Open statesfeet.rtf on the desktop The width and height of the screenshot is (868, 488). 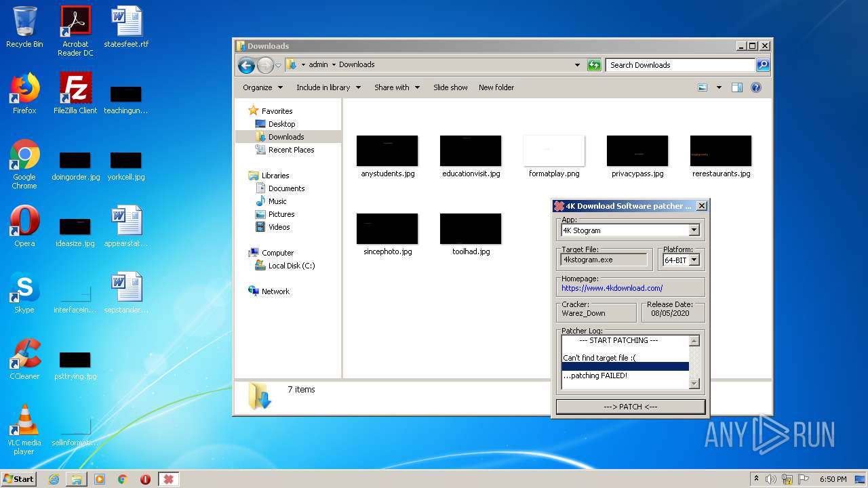(126, 27)
